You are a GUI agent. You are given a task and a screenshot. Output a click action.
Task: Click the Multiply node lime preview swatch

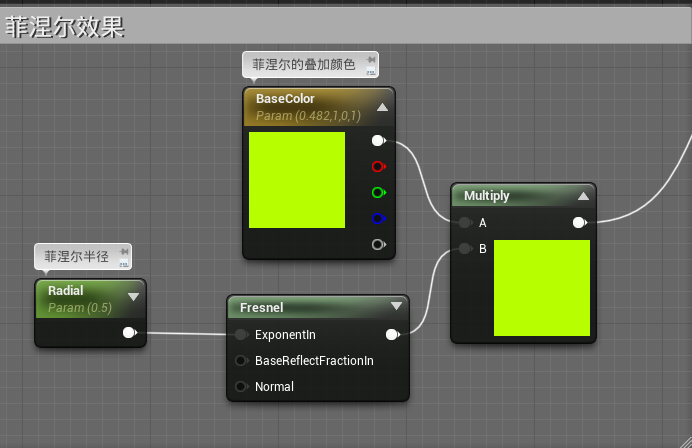click(542, 288)
